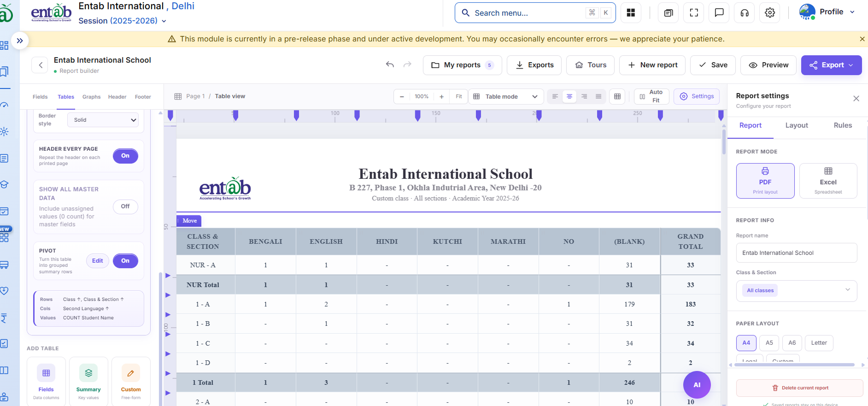Dismiss the pre-release warning banner
This screenshot has height=406, width=868.
click(862, 39)
